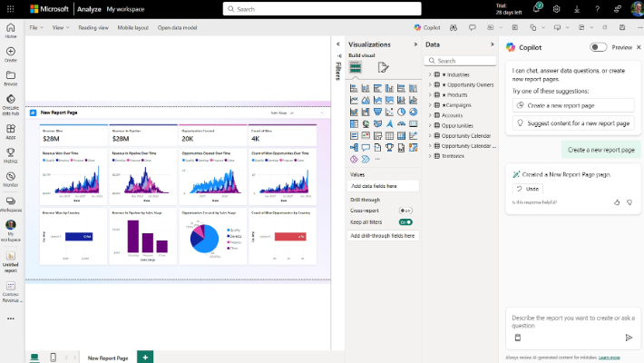The height and width of the screenshot is (363, 644).
Task: Click Add data fields here well
Action: [383, 186]
